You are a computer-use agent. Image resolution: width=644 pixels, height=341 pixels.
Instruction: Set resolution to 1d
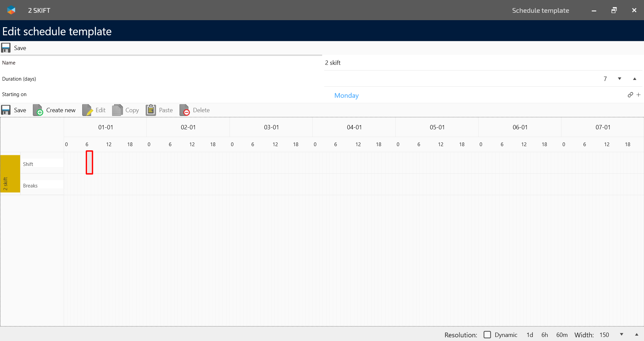[x=530, y=335]
